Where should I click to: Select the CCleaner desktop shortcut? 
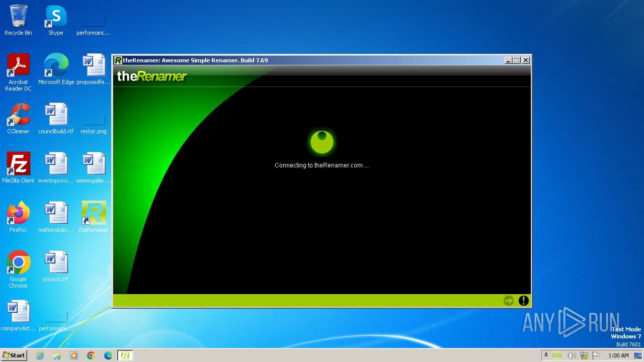coord(18,119)
